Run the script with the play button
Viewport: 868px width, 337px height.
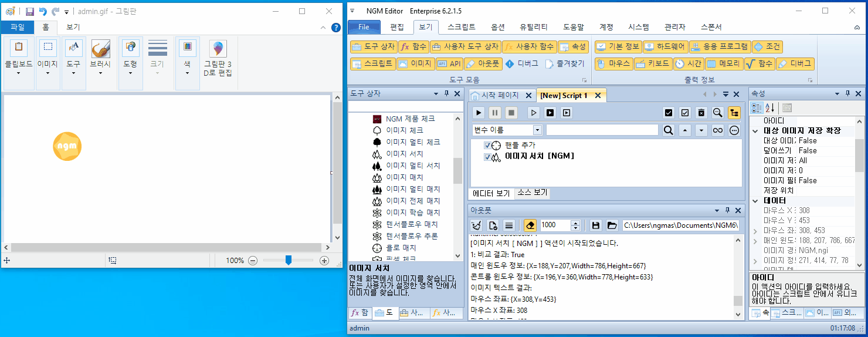pos(479,112)
